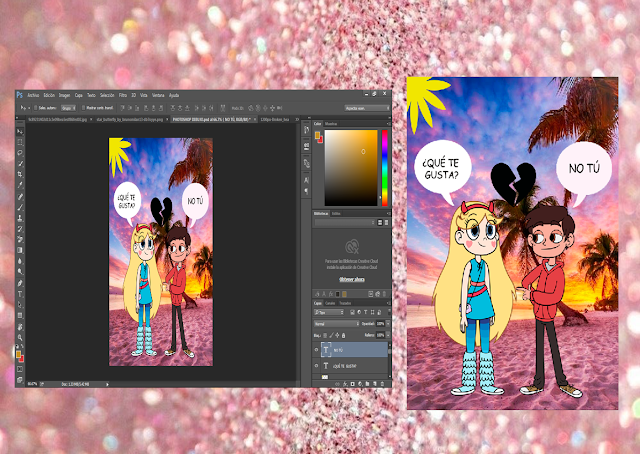The height and width of the screenshot is (454, 640).
Task: Select the Quick Selection tool
Action: pyautogui.click(x=20, y=164)
